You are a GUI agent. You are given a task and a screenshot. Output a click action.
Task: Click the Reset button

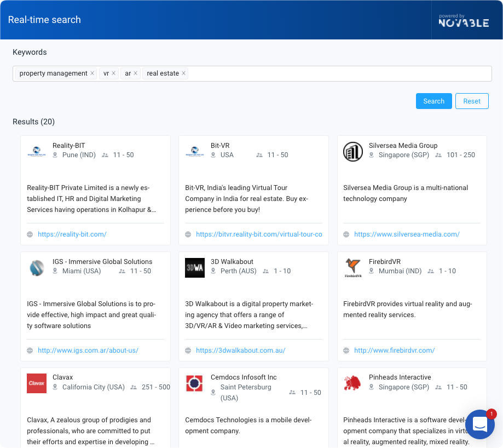472,101
